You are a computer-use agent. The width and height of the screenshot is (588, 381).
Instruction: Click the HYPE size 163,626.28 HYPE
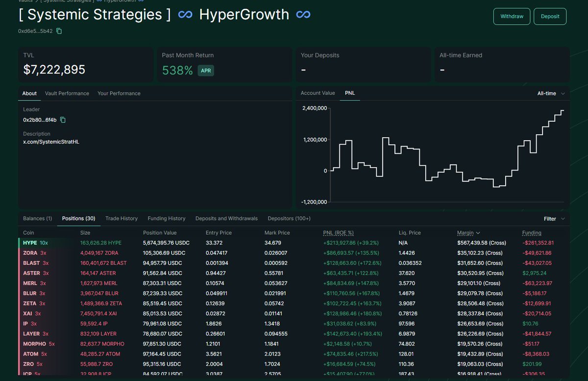pyautogui.click(x=100, y=243)
